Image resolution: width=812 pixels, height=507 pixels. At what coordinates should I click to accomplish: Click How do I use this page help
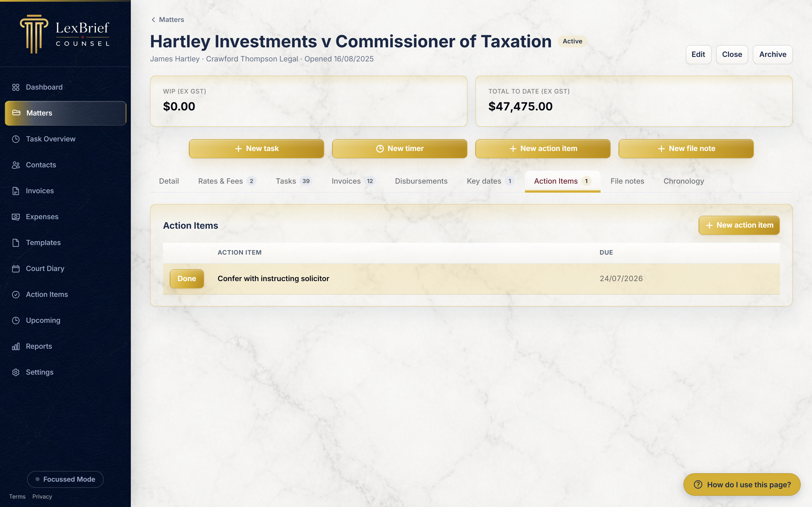pyautogui.click(x=742, y=484)
